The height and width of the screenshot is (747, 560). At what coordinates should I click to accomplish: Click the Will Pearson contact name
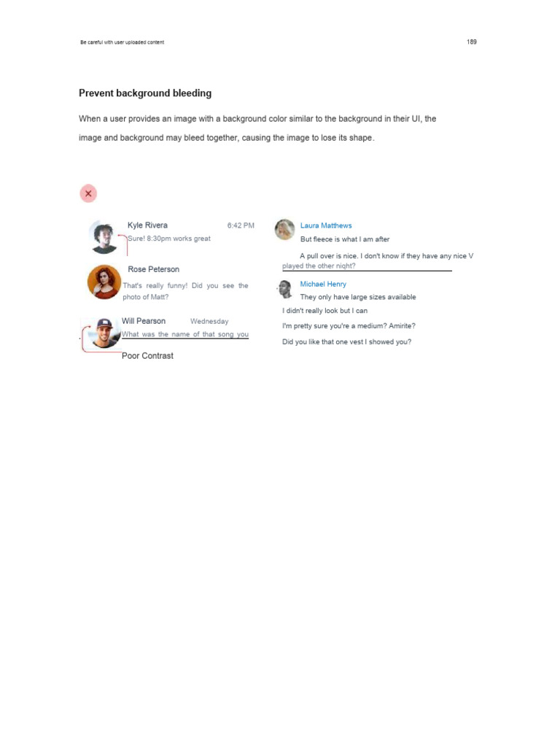144,321
